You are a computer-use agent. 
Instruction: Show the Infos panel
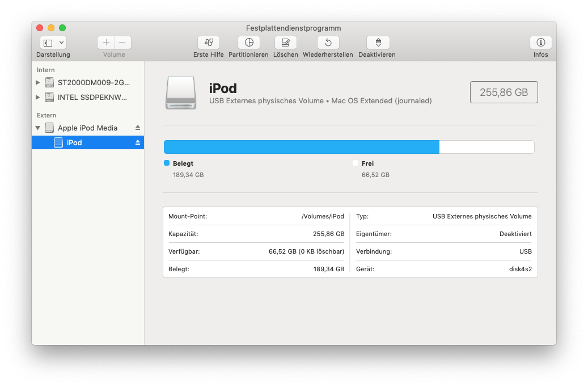[x=541, y=43]
